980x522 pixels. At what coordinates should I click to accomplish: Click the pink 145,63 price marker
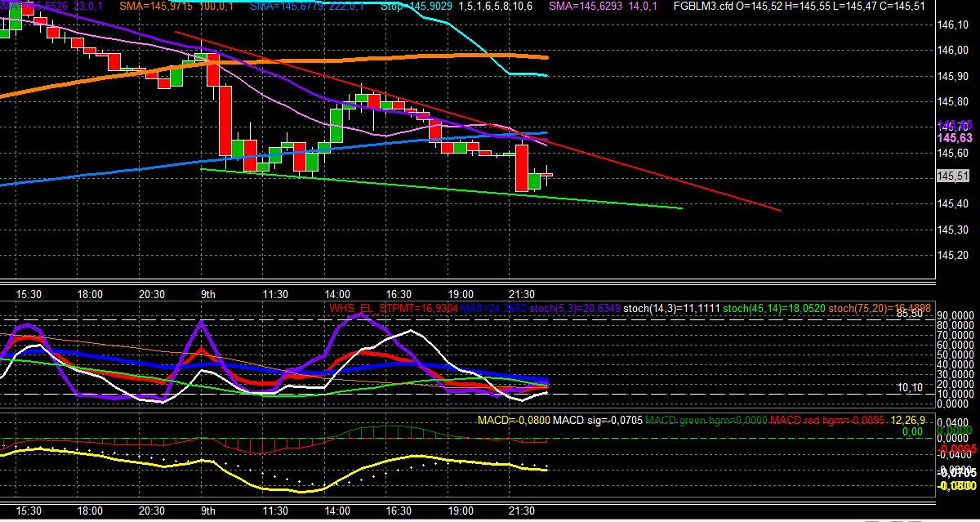[x=954, y=138]
